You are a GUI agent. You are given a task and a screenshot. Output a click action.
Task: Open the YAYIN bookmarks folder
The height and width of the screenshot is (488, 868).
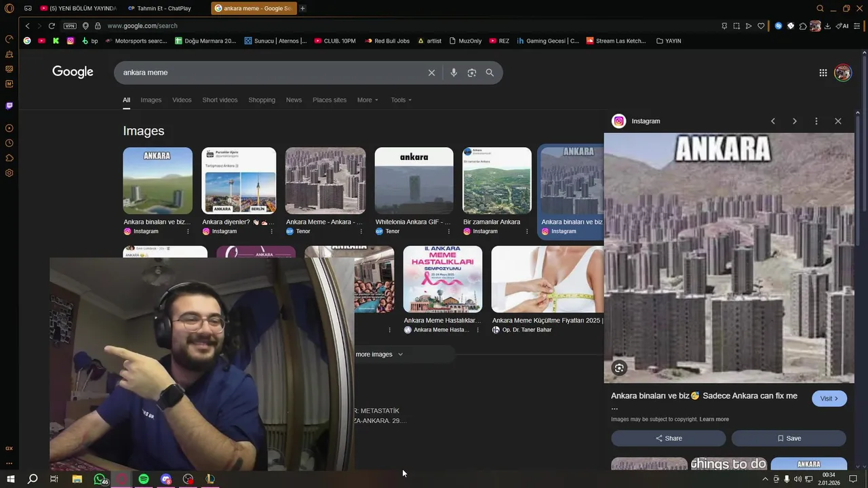coord(669,41)
